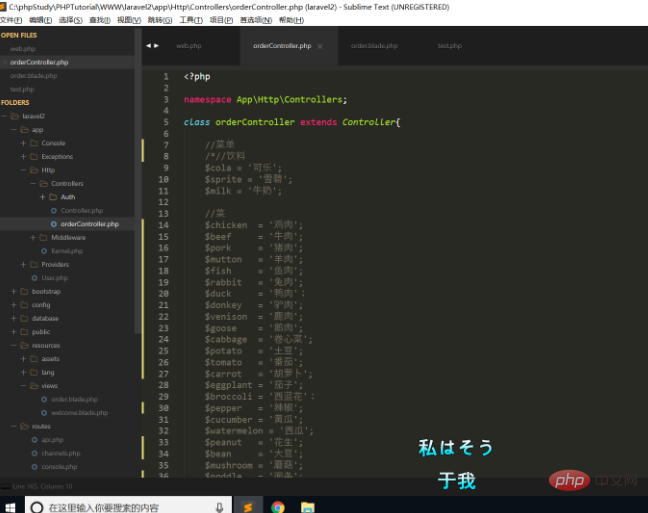Click the microphone icon in search box
648x513 pixels.
pos(219,507)
